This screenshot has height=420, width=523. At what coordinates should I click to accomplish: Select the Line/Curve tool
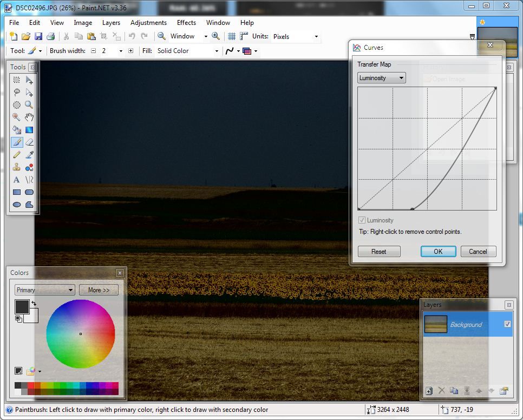29,180
